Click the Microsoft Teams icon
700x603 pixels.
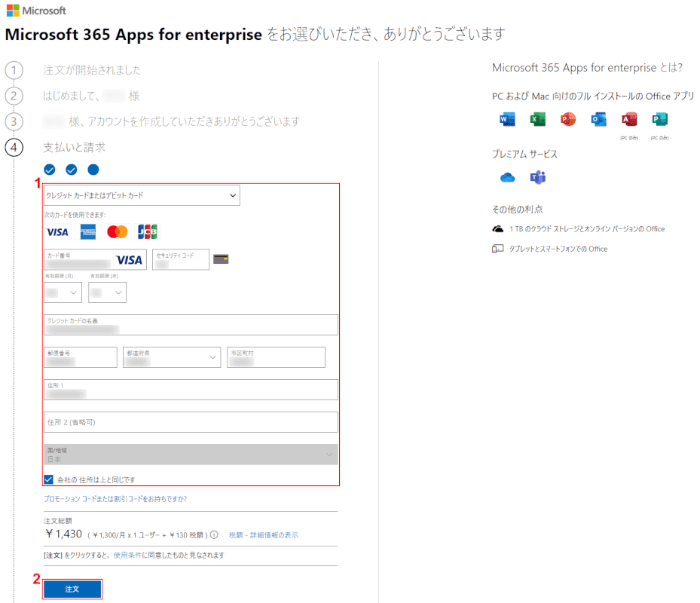pos(538,177)
